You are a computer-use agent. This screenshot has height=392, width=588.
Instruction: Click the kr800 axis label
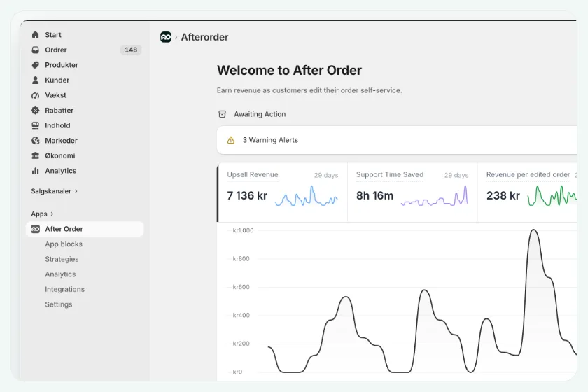241,258
